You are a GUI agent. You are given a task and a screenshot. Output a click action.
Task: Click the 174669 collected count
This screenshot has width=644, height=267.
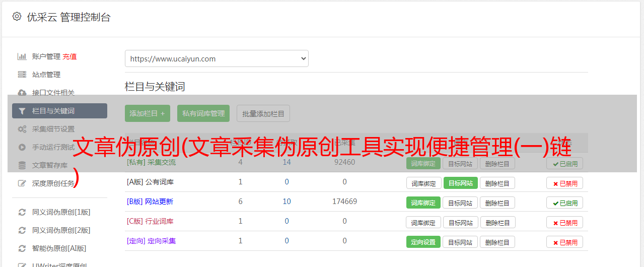(x=344, y=202)
